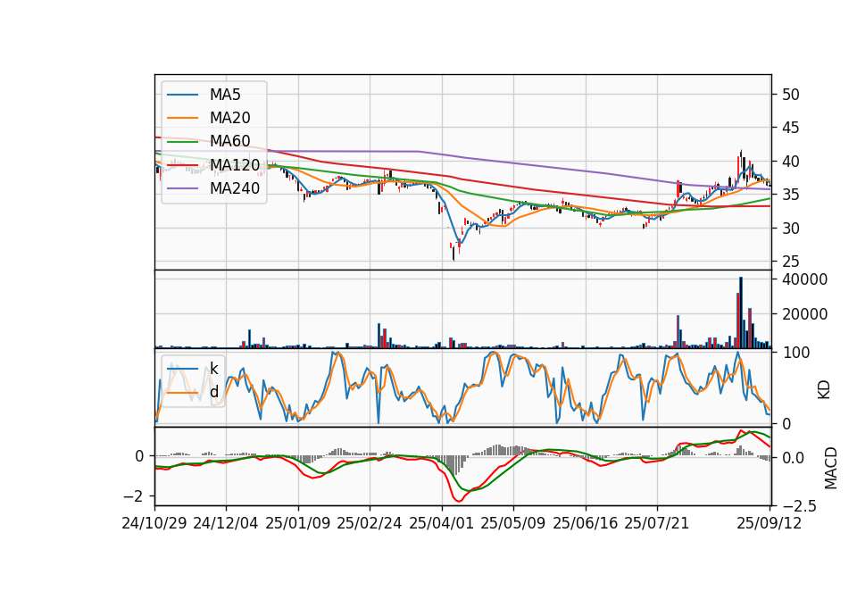Click the 'd' legend entry in KD panel

pyautogui.click(x=213, y=392)
